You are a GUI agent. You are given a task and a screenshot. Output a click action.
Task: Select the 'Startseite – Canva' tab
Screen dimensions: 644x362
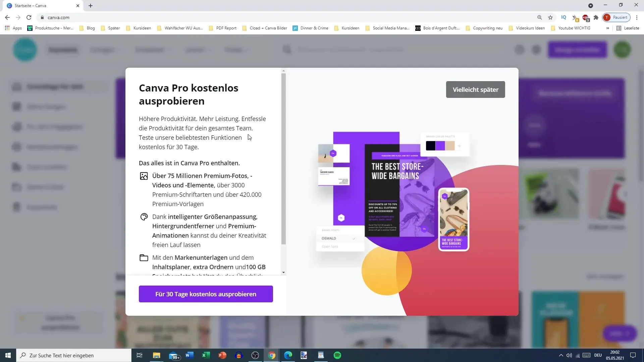pyautogui.click(x=42, y=6)
